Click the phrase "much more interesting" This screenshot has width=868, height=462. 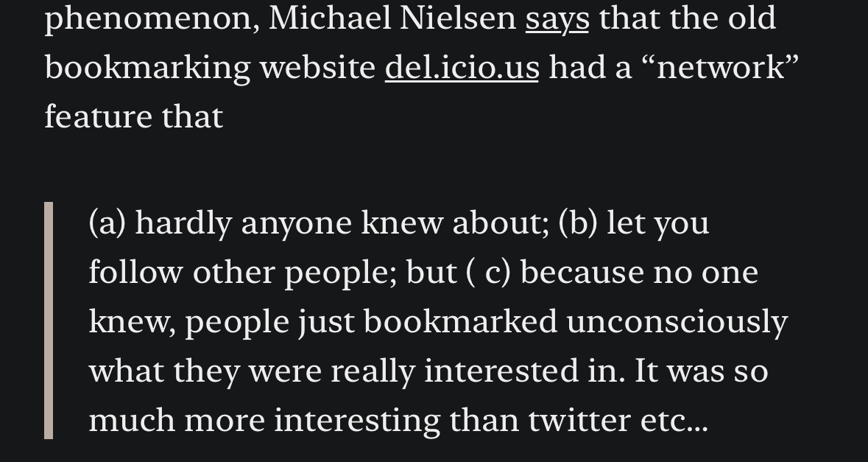tap(264, 421)
